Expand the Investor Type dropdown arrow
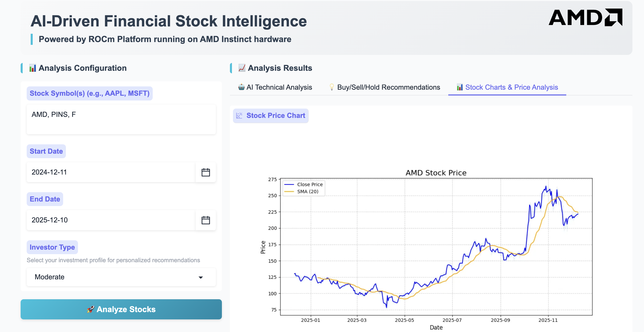The height and width of the screenshot is (332, 644). (200, 277)
